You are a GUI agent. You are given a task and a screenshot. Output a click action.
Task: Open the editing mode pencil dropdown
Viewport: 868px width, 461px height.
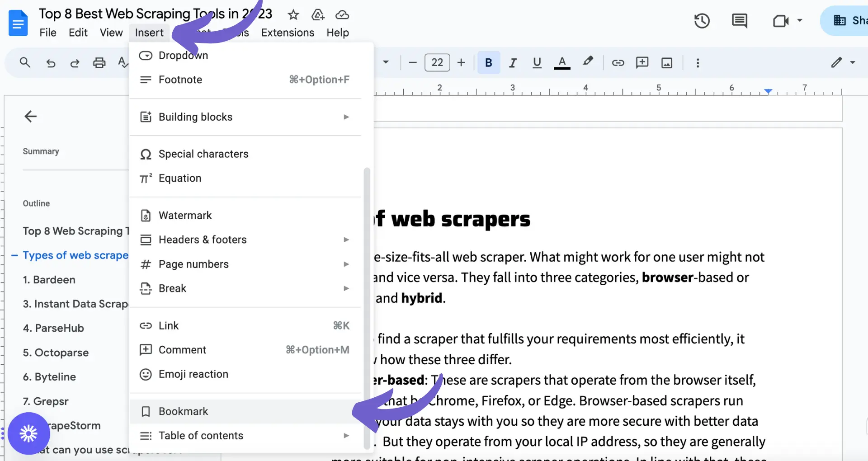(x=843, y=62)
